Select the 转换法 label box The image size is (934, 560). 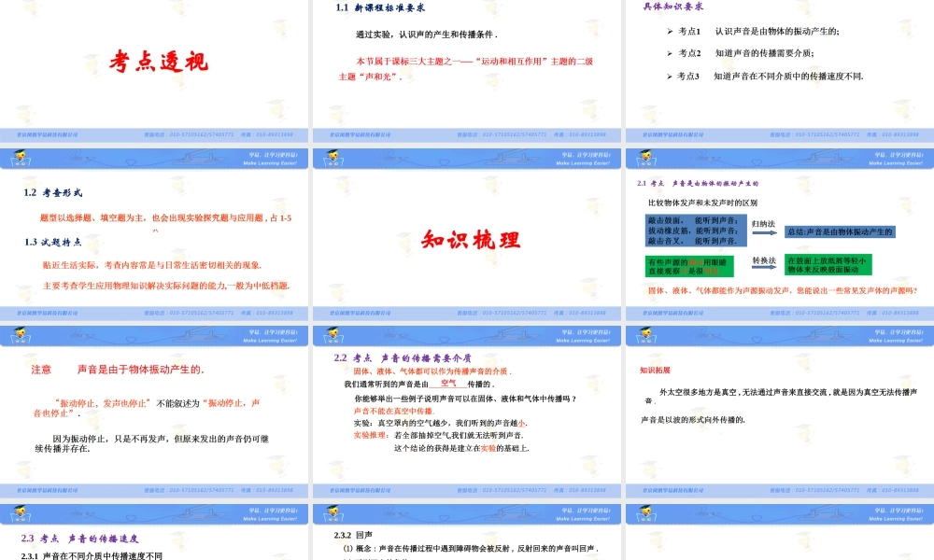click(765, 259)
